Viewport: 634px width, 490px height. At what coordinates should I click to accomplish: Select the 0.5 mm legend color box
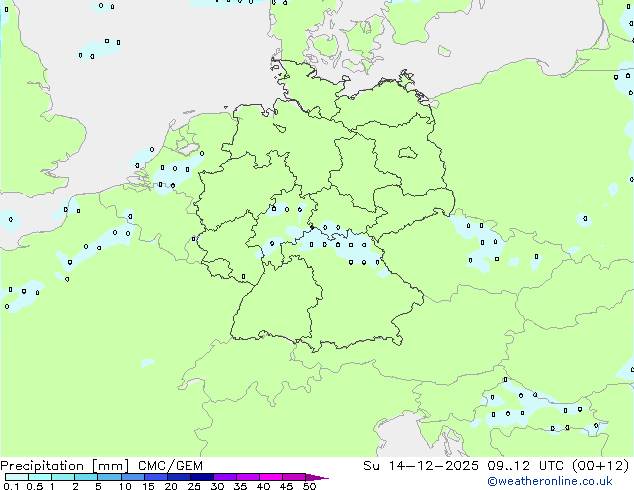(40, 477)
